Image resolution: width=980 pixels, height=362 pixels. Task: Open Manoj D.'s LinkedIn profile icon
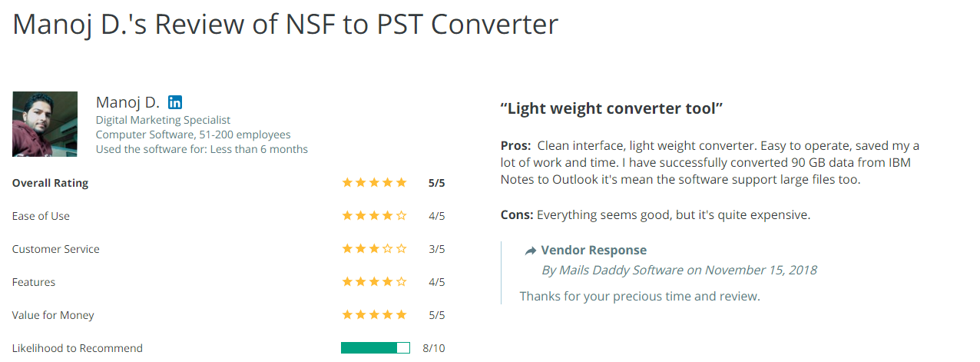click(175, 102)
